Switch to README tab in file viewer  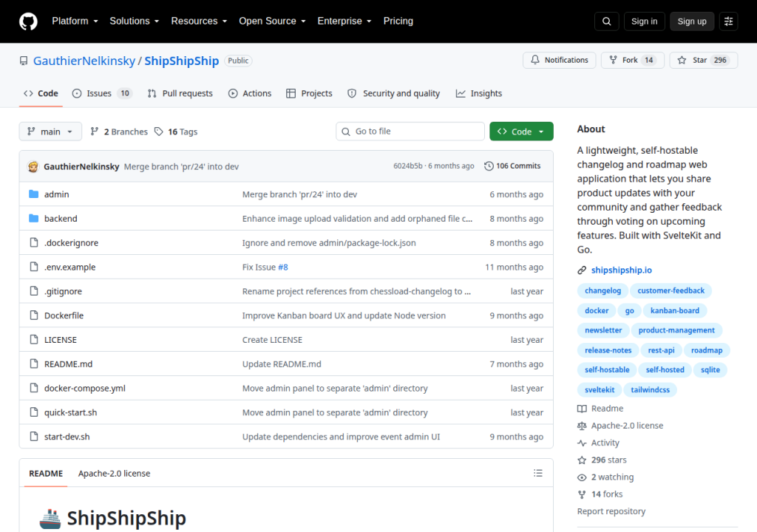click(x=46, y=474)
